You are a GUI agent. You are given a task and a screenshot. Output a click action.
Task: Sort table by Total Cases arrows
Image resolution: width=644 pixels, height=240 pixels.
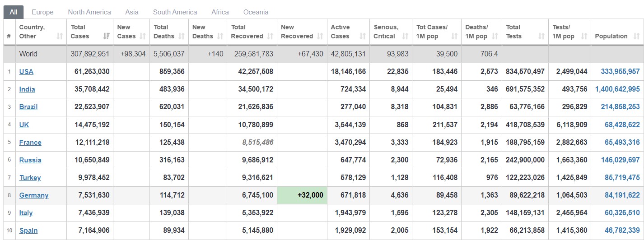point(106,36)
